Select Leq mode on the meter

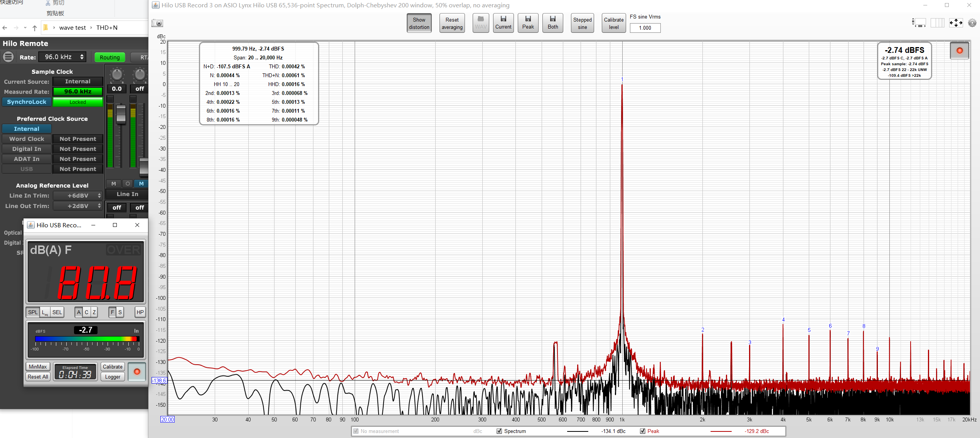point(45,312)
